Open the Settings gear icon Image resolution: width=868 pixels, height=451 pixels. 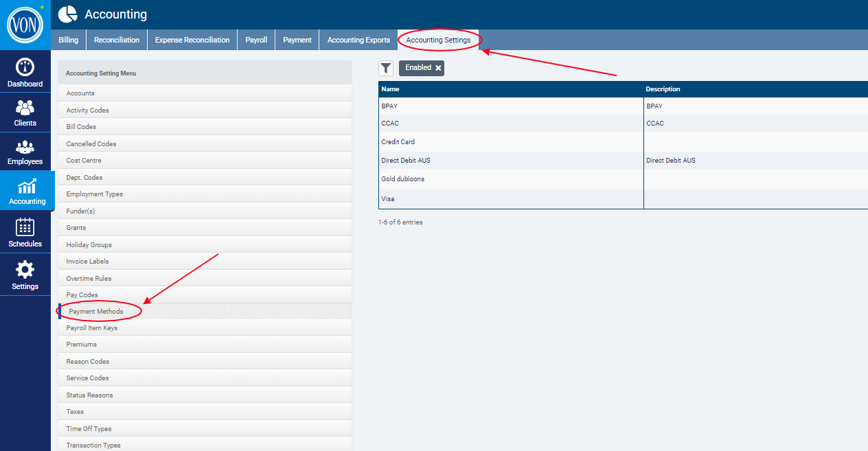tap(25, 269)
